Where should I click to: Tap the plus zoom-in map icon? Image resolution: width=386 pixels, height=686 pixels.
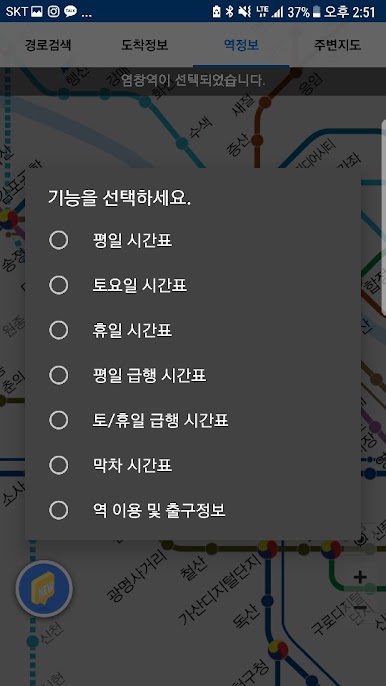[360, 577]
